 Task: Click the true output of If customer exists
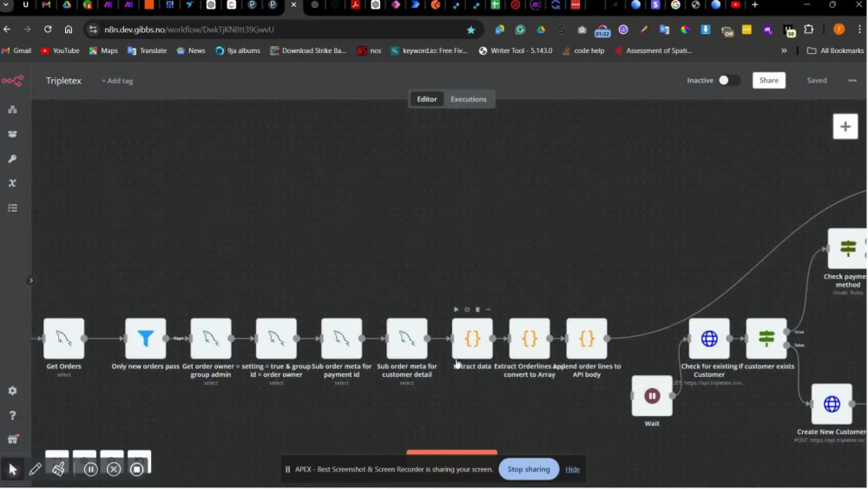pos(787,332)
